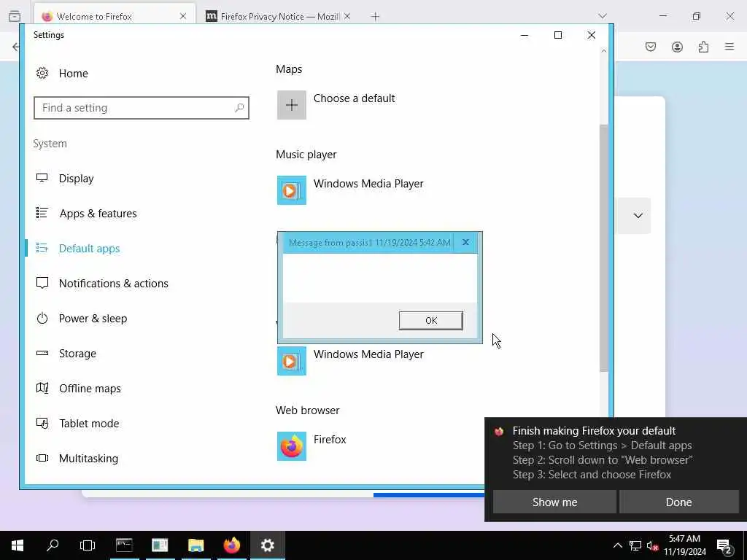
Task: Open a new Firefox tab
Action: pos(376,17)
